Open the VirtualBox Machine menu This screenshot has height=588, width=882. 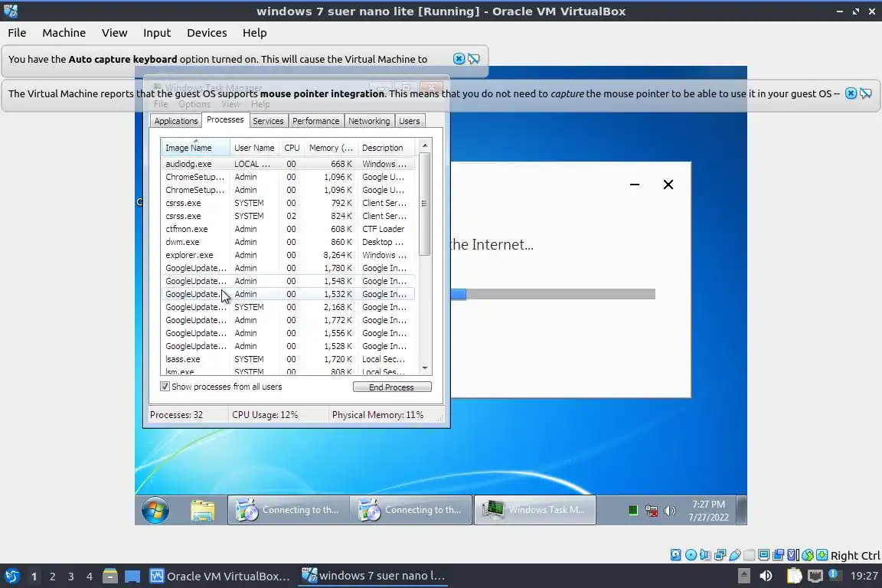coord(64,33)
